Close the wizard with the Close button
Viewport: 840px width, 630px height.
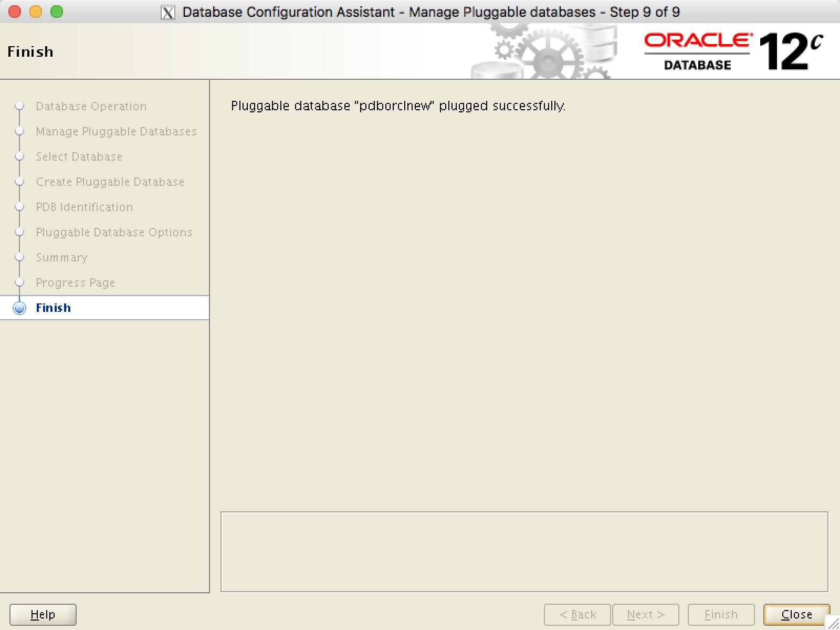click(x=796, y=614)
